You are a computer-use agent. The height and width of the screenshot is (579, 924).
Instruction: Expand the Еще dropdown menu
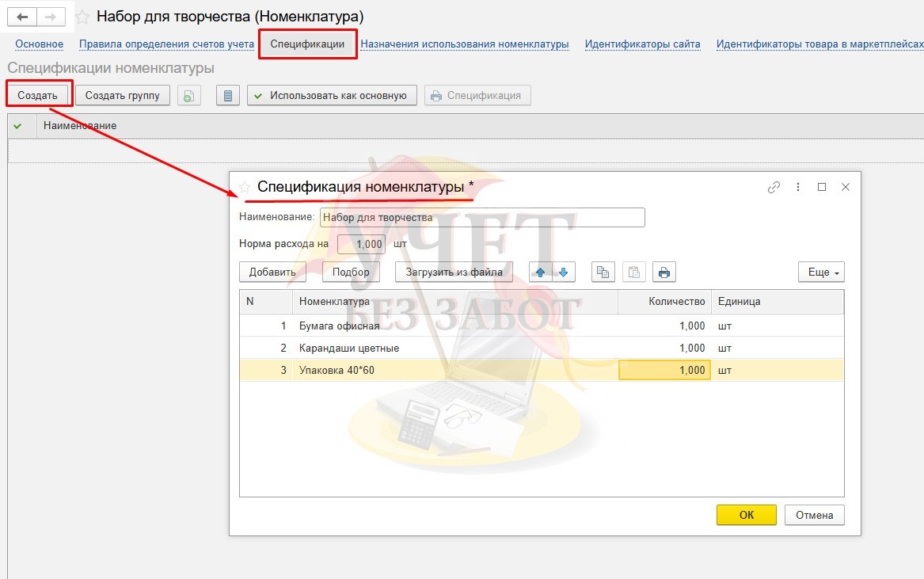click(x=821, y=272)
